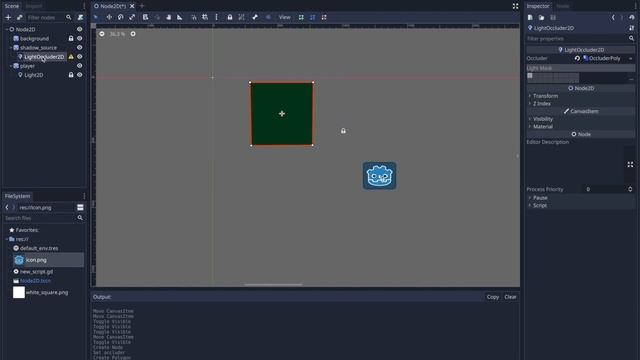
Task: Zoom out the 2D viewport
Action: [x=102, y=34]
